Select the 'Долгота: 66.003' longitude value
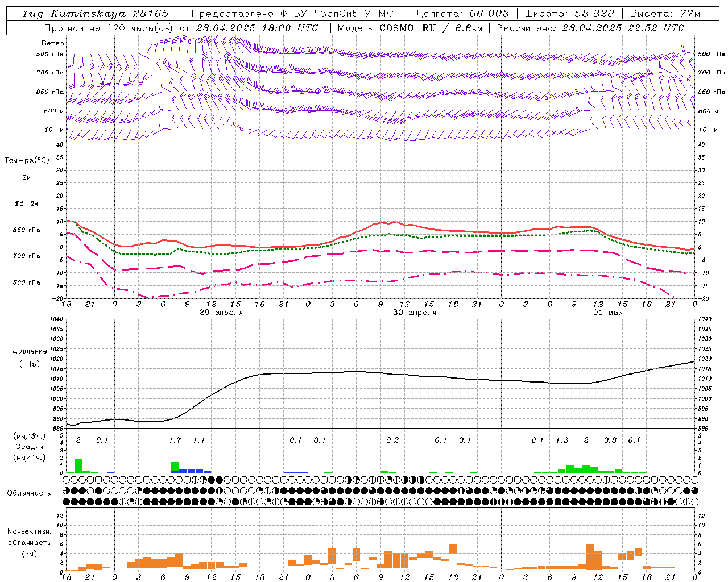 coord(462,14)
